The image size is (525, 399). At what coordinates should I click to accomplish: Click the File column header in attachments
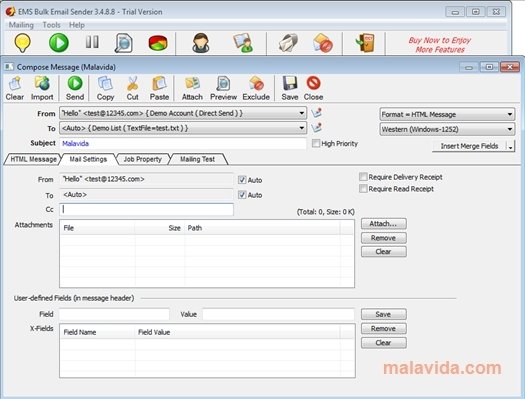click(97, 228)
